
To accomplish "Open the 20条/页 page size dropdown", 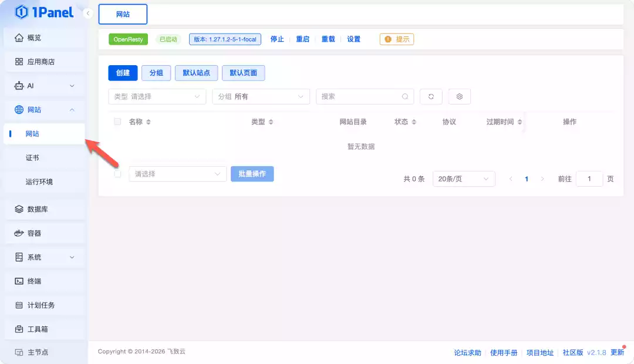I will pos(464,178).
